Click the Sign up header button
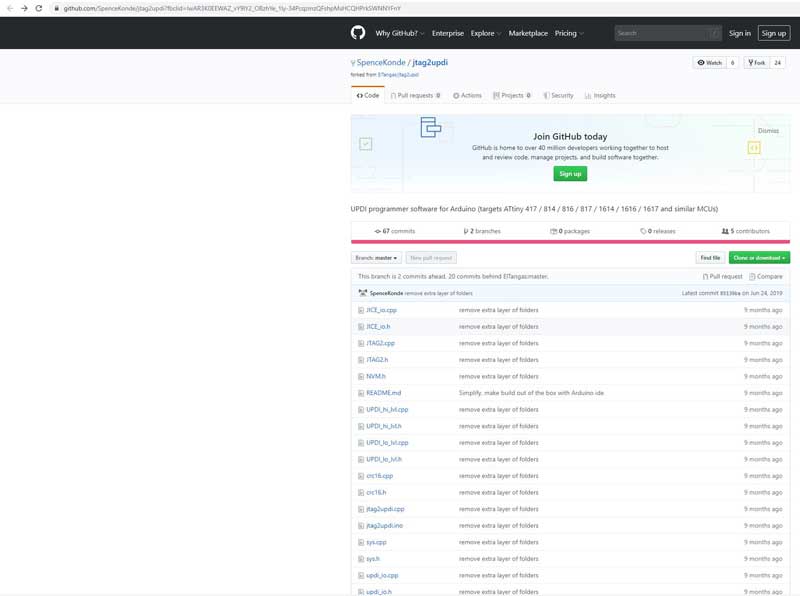 [773, 33]
